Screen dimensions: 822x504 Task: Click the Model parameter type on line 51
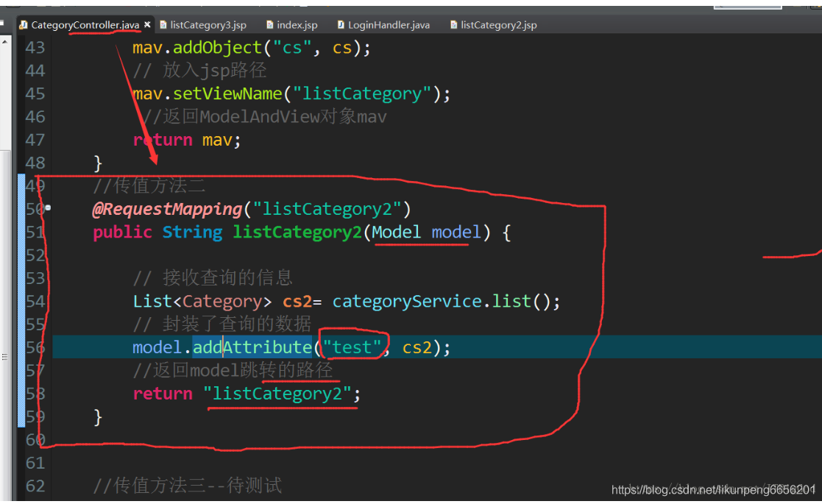pyautogui.click(x=397, y=232)
